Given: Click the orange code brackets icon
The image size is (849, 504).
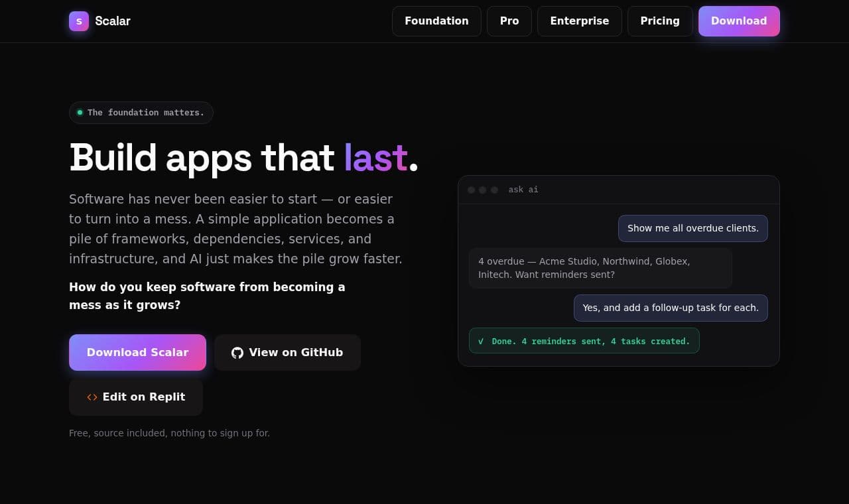Looking at the screenshot, I should click(92, 397).
